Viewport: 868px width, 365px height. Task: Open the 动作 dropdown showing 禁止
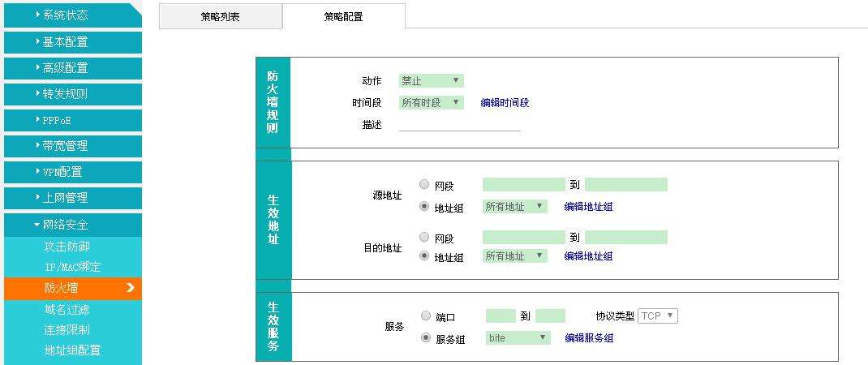[x=431, y=81]
